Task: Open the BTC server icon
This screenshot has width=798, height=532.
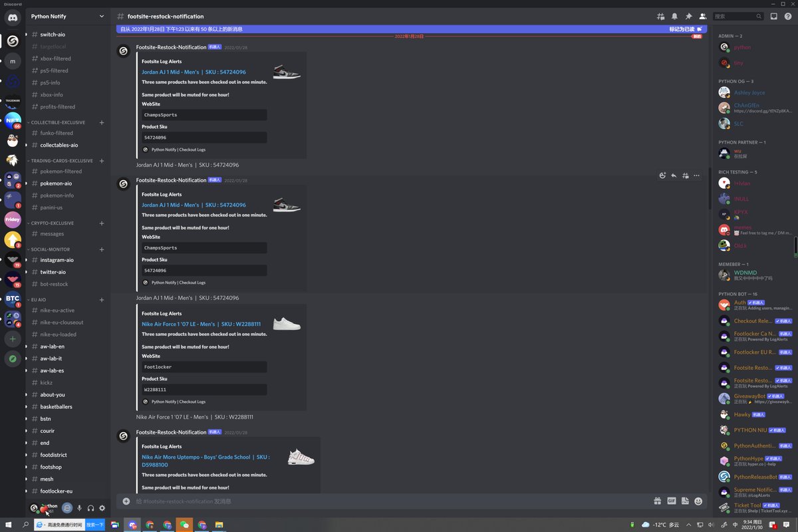Action: coord(13,299)
